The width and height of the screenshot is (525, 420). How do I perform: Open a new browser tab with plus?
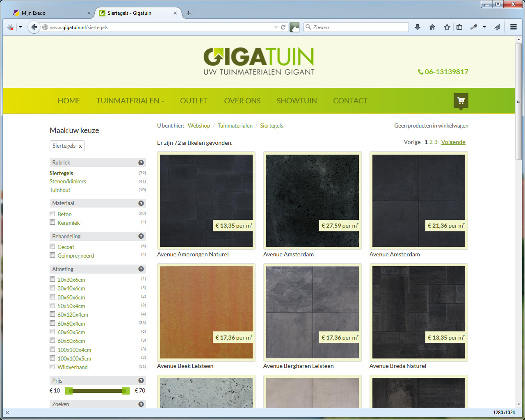189,13
